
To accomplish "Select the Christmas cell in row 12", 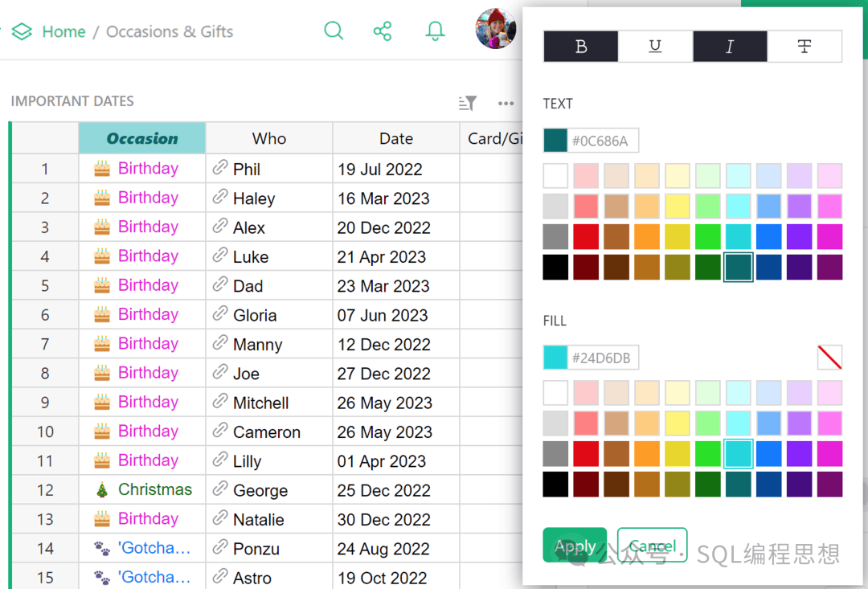I will (142, 490).
